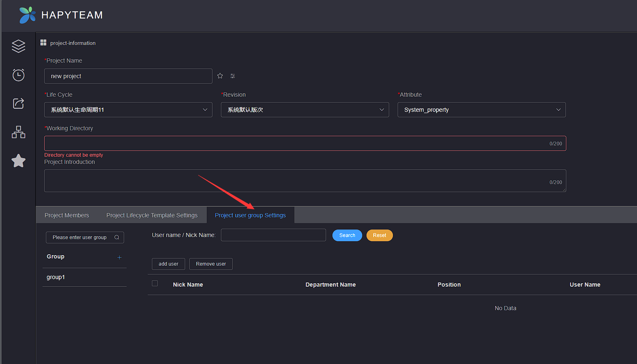This screenshot has width=637, height=364.
Task: Open the share export sidebar icon
Action: point(19,103)
